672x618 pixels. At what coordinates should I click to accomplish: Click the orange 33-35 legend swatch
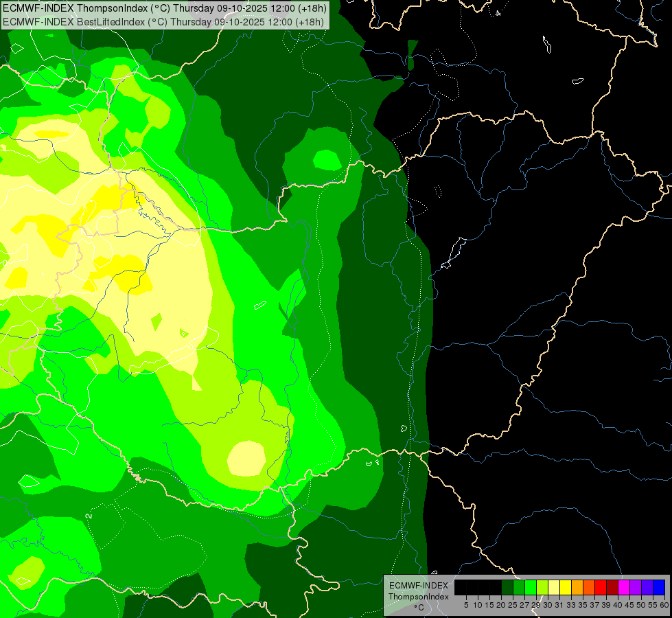click(577, 587)
